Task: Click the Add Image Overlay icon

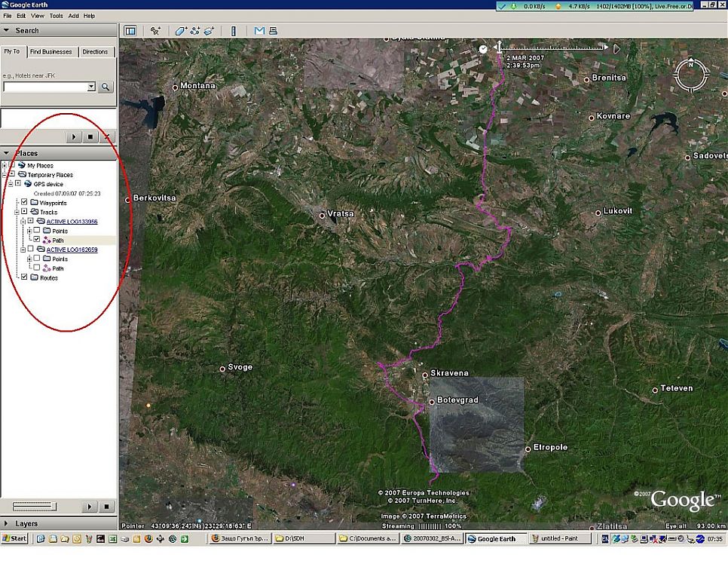Action: click(209, 31)
